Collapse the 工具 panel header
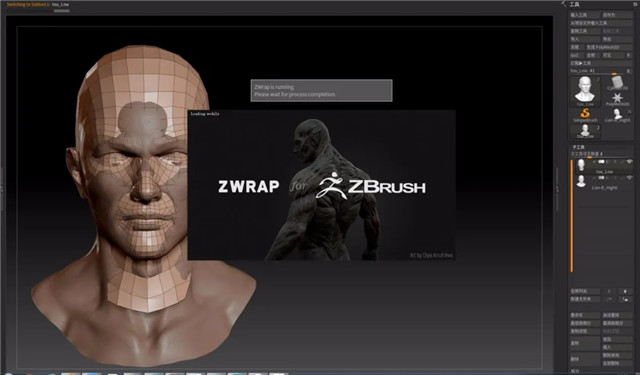The width and height of the screenshot is (640, 375). coord(574,4)
